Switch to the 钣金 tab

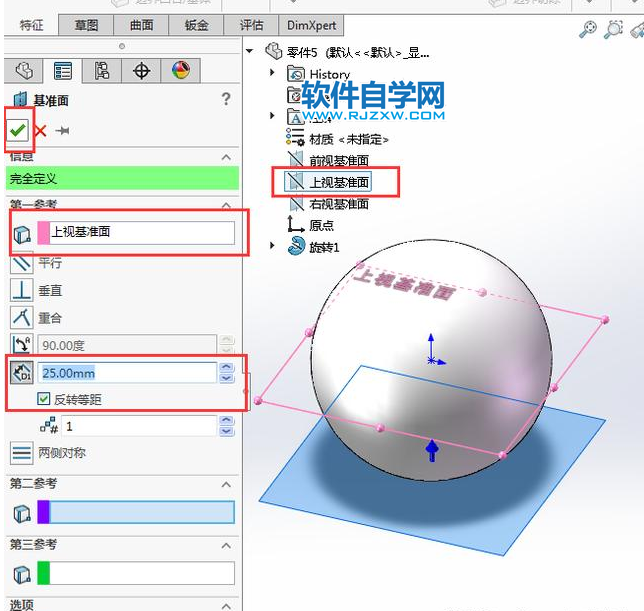pyautogui.click(x=196, y=25)
